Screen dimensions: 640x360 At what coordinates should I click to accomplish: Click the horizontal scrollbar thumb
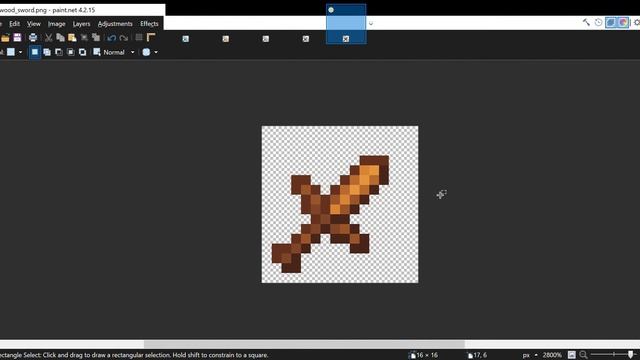304,344
